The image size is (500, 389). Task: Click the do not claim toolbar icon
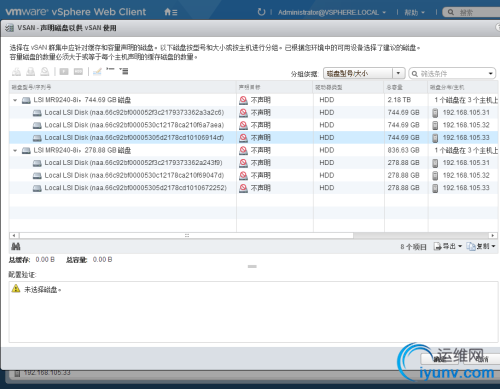45,71
